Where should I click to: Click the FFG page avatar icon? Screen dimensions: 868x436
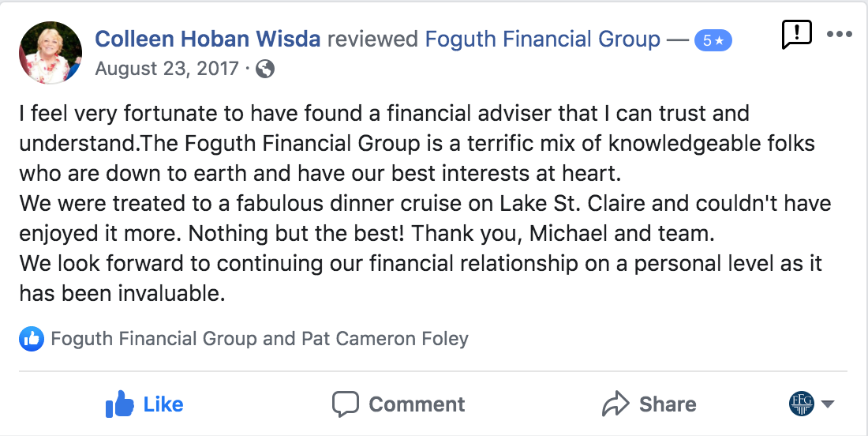pos(801,404)
